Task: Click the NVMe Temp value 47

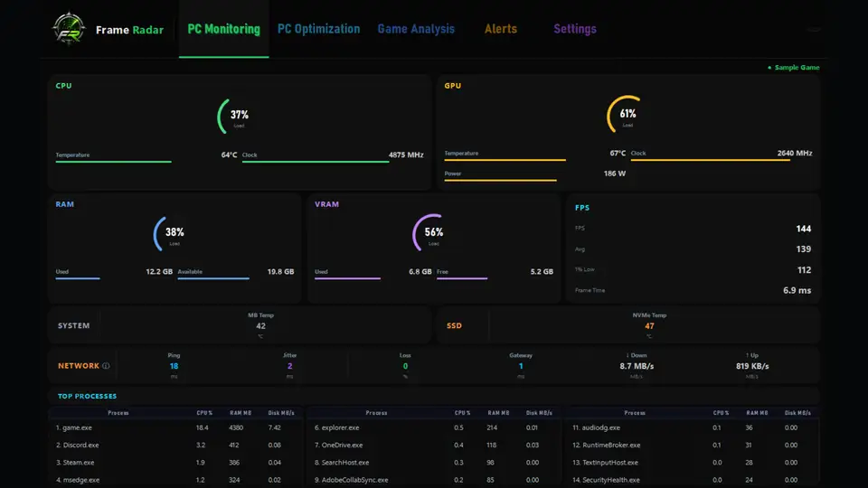Action: (649, 326)
